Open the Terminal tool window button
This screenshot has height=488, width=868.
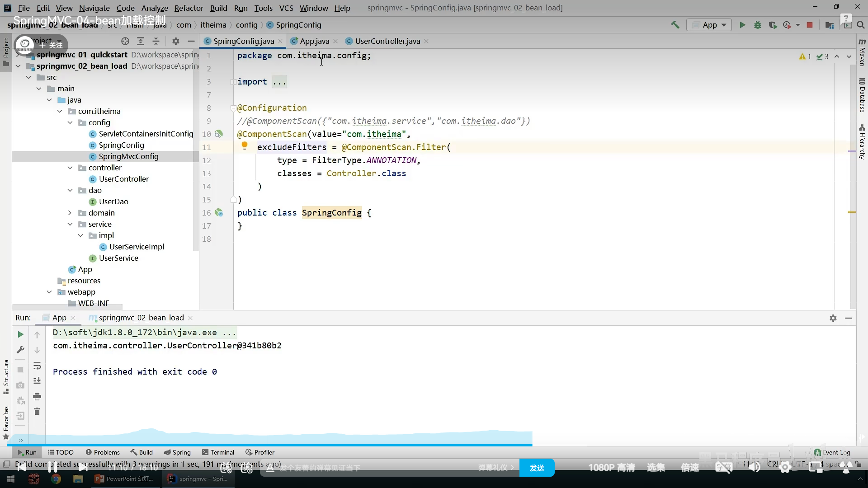pyautogui.click(x=218, y=452)
